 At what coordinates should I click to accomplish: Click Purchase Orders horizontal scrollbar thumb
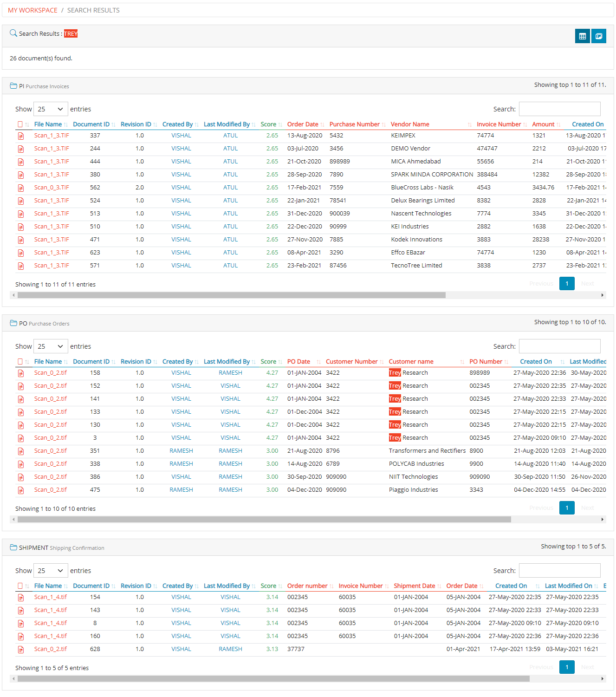point(264,519)
